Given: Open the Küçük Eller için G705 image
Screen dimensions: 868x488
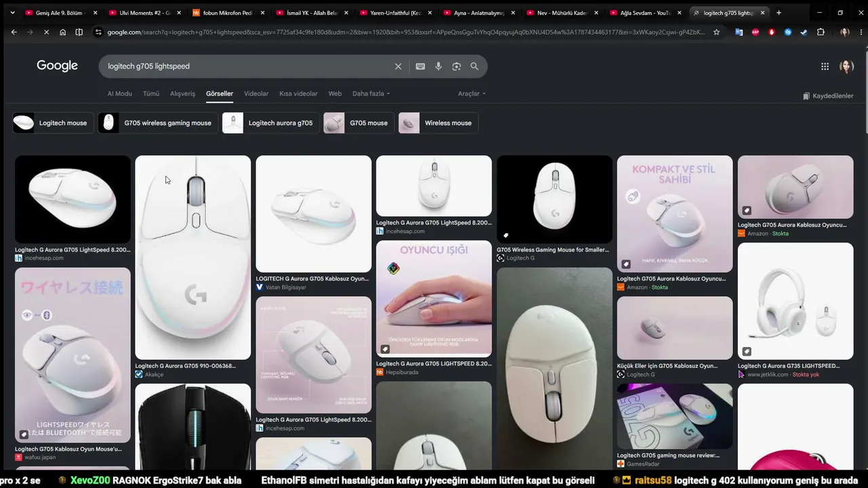Looking at the screenshot, I should pos(675,328).
